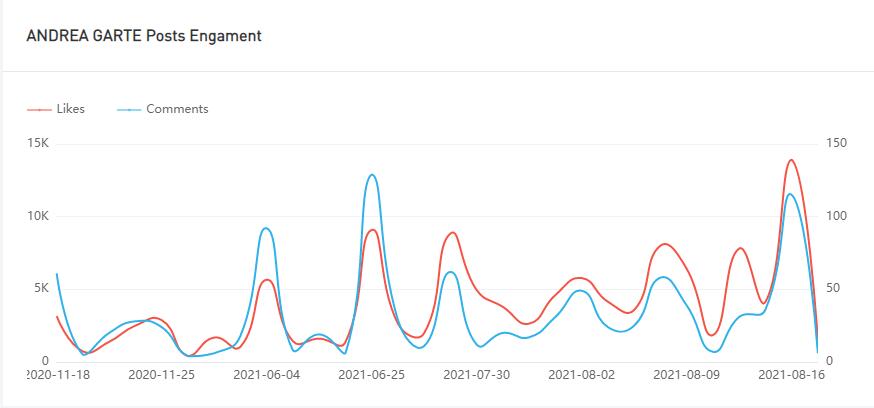Select the 2021-06-04 date axis label
The width and height of the screenshot is (874, 408).
tap(266, 376)
